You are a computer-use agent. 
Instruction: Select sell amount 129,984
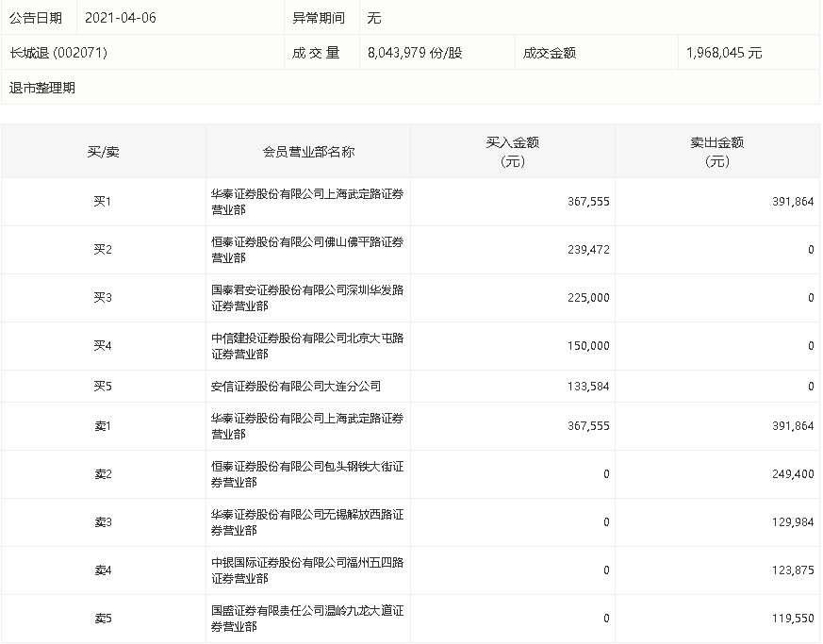[793, 522]
